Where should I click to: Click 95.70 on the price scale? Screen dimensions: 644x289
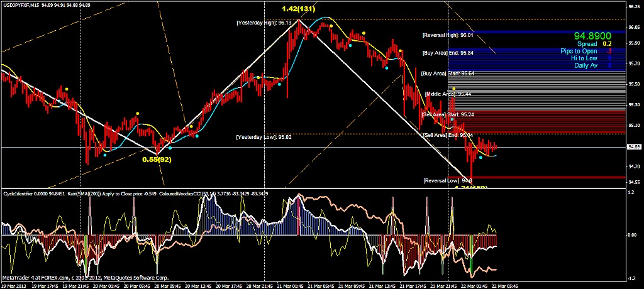point(634,63)
